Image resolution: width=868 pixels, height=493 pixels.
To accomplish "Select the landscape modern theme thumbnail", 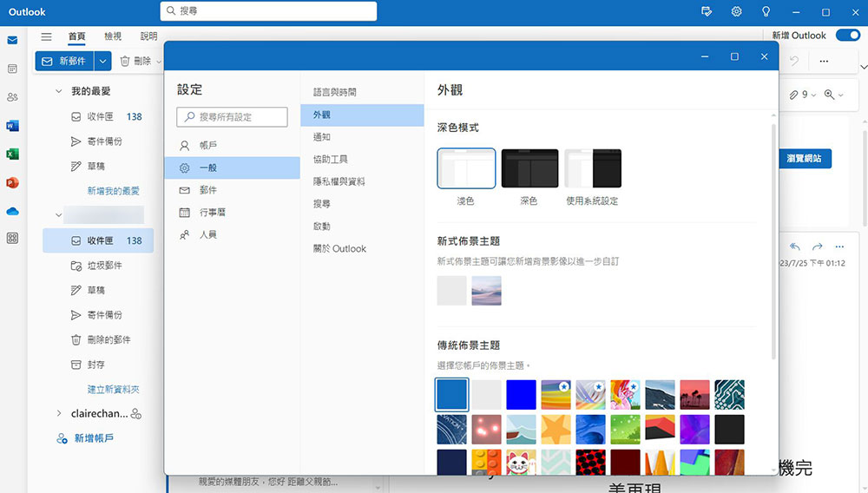I will tap(487, 291).
